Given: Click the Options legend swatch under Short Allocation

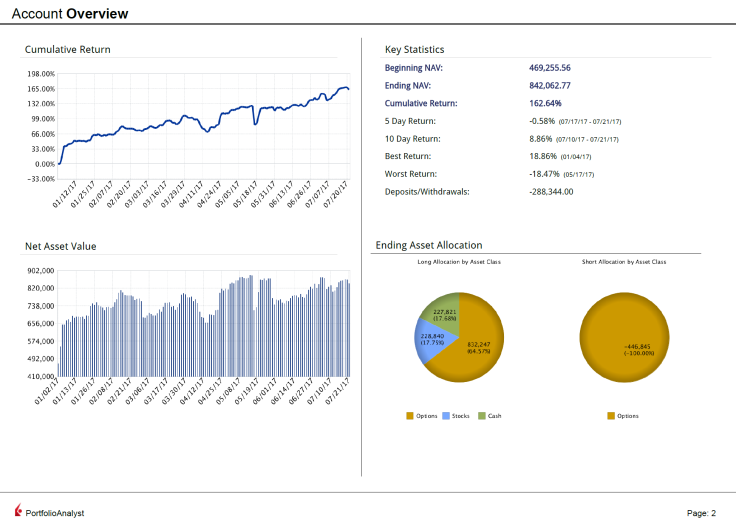Looking at the screenshot, I should 611,416.
